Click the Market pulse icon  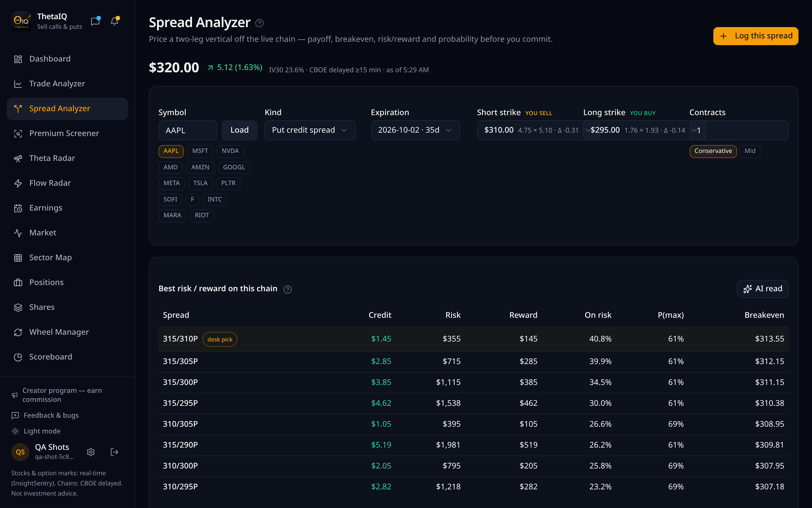click(x=18, y=233)
